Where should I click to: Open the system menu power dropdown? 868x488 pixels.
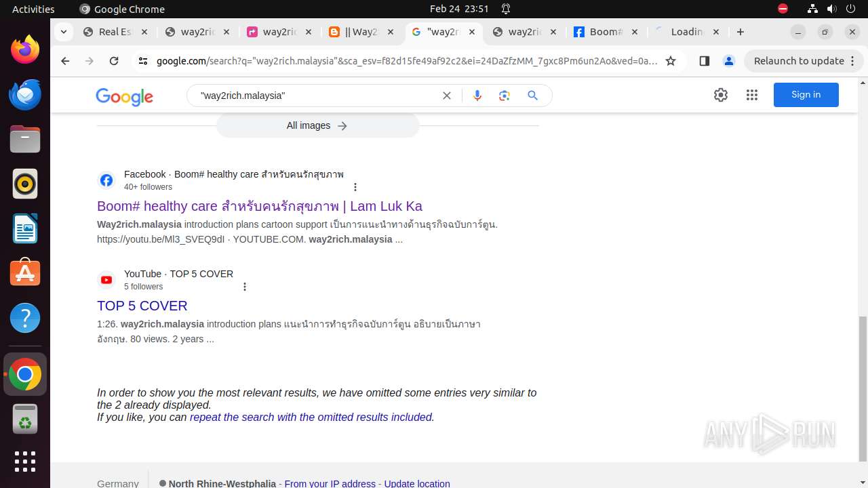850,9
